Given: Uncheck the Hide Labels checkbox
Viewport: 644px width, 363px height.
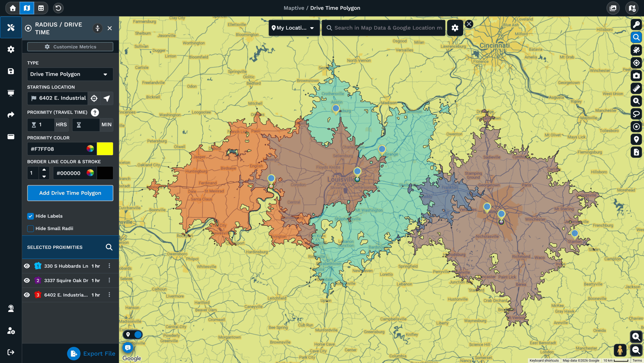Looking at the screenshot, I should 30,216.
